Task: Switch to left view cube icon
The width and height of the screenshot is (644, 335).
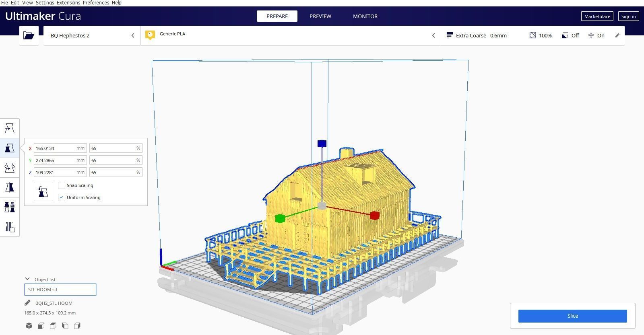Action: [x=65, y=326]
